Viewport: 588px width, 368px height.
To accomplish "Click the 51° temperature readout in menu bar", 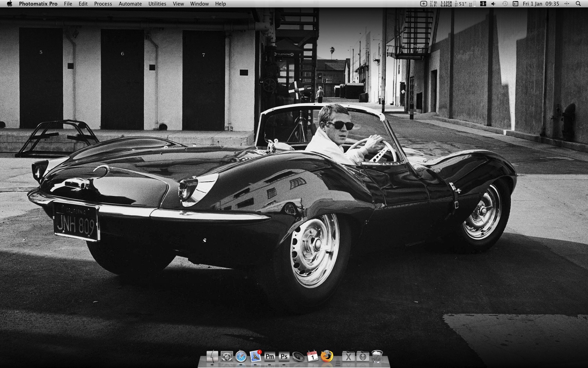I will 462,4.
